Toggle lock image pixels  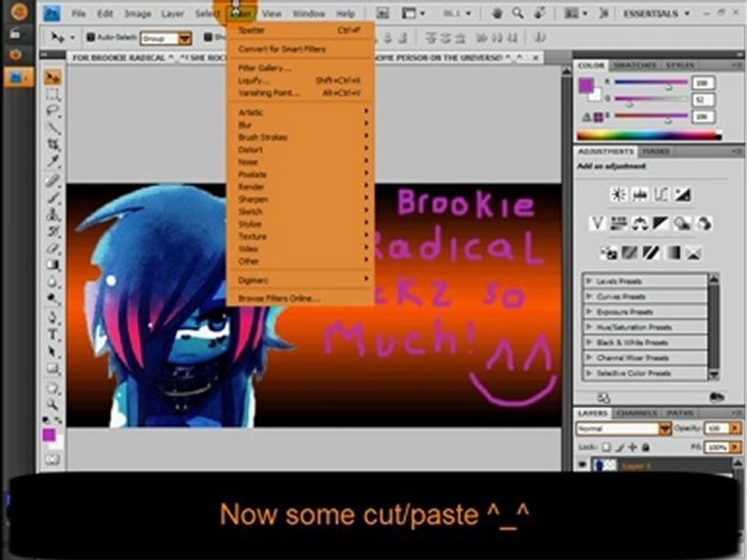point(619,447)
